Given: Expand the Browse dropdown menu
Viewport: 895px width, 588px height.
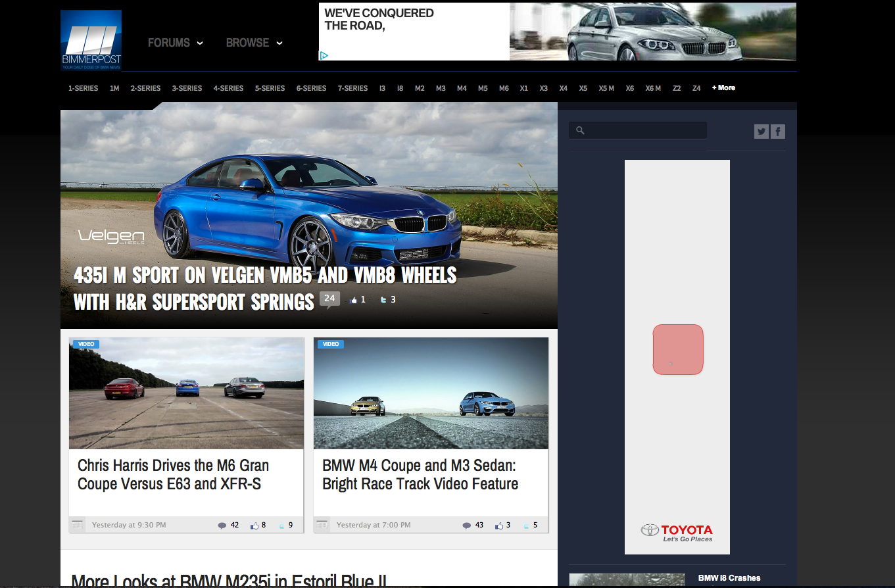Looking at the screenshot, I should (254, 43).
